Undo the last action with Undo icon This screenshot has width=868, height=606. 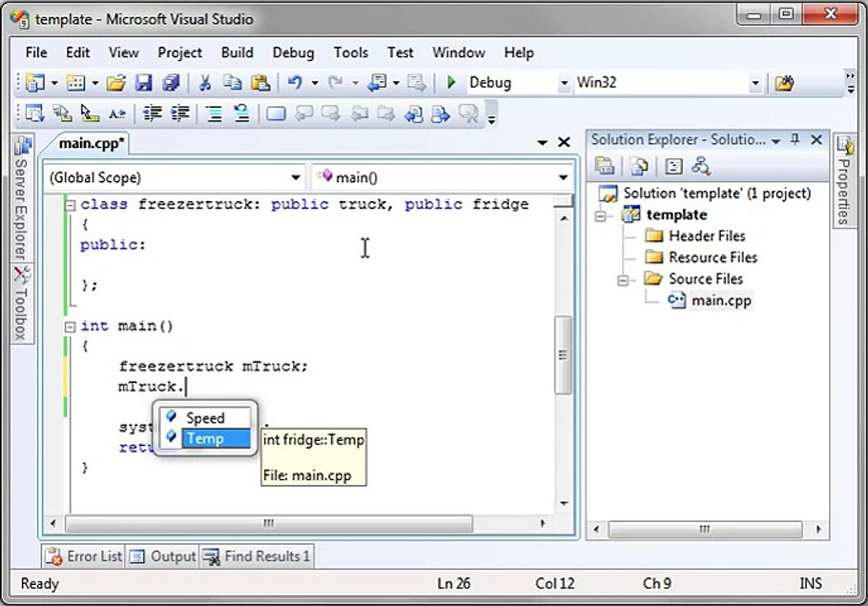[295, 83]
